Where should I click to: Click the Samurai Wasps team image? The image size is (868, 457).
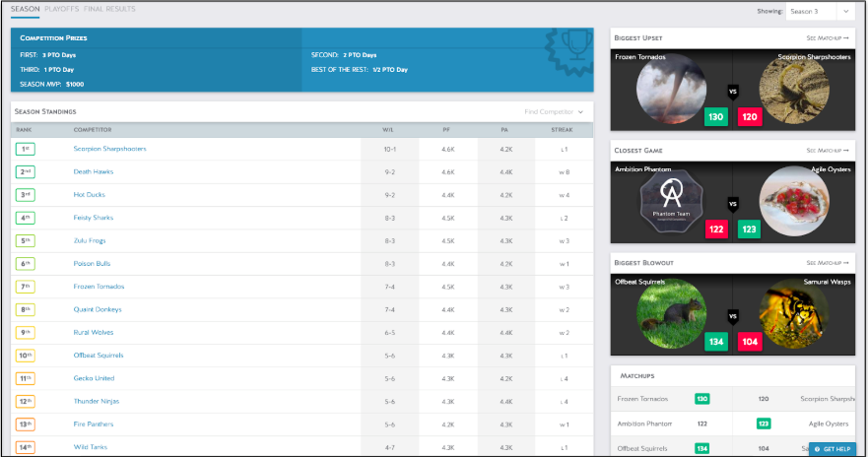pyautogui.click(x=794, y=315)
